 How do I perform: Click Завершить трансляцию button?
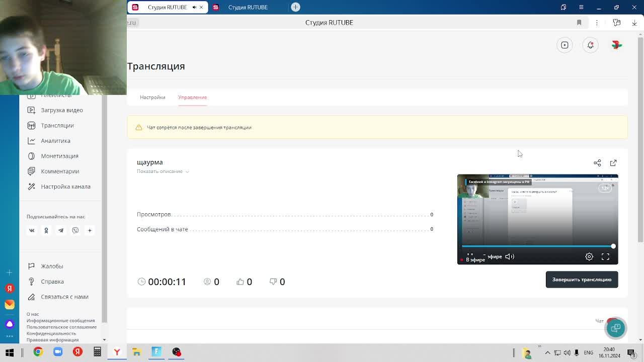(x=582, y=280)
